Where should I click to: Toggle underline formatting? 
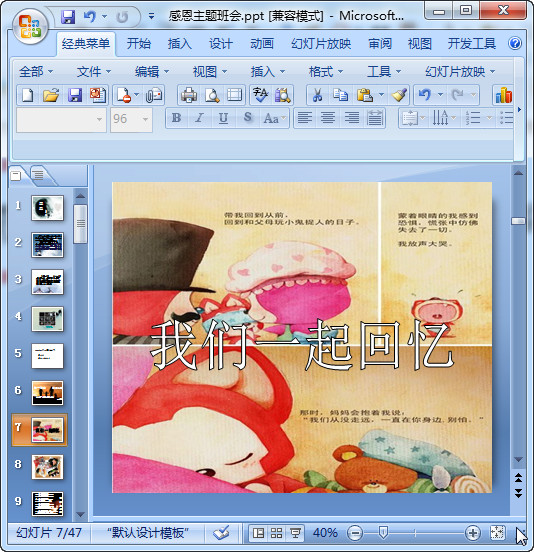223,118
